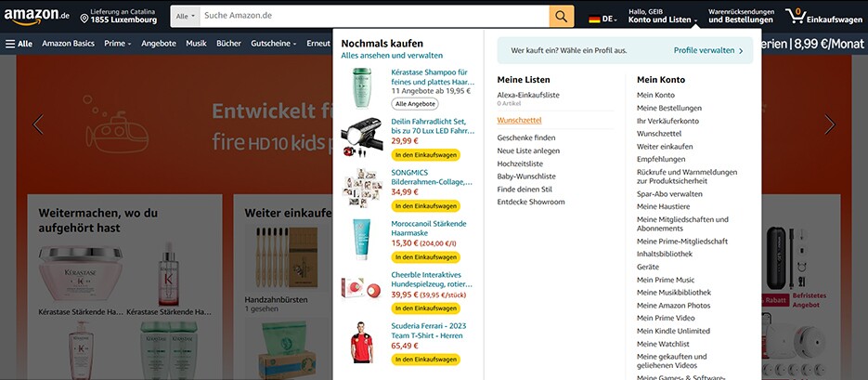The height and width of the screenshot is (380, 868).
Task: Go to next banner with right arrow
Action: [829, 124]
